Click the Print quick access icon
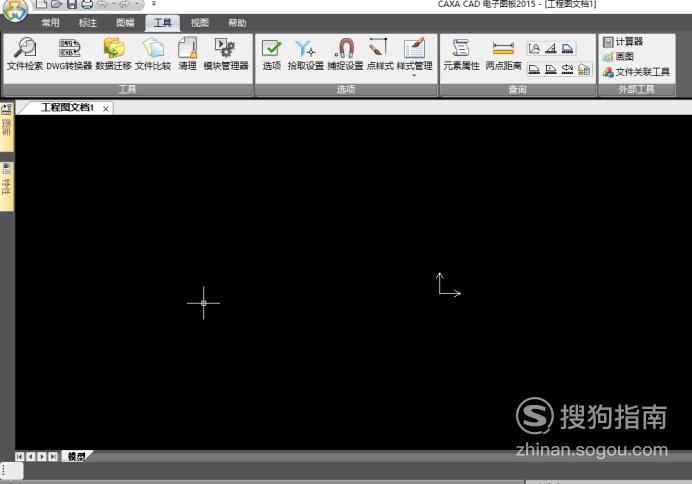Screen dimensions: 692x484 tap(87, 4)
